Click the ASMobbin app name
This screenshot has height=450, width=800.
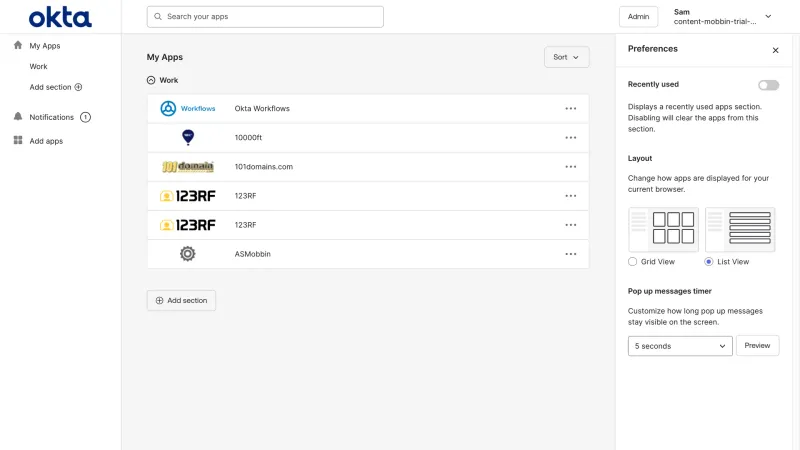click(253, 254)
